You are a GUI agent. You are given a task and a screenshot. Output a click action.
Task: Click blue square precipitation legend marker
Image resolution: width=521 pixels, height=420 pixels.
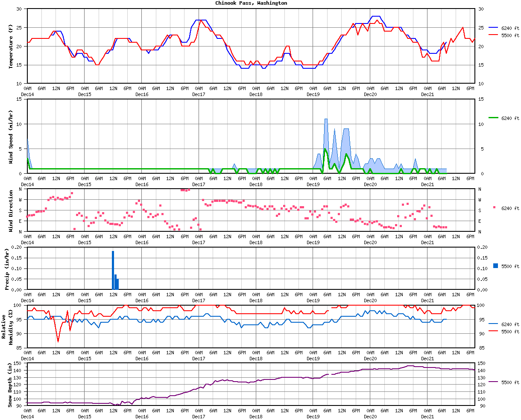495,266
